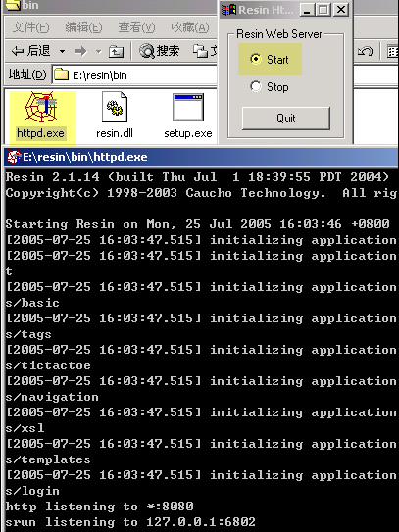Click the bin folder title bar icon
The width and height of the screenshot is (399, 532).
coord(13,5)
